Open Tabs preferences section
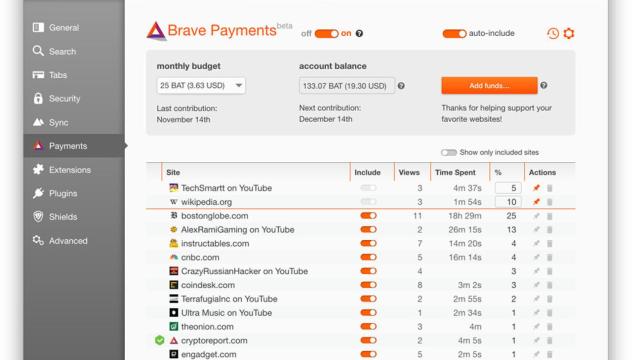The width and height of the screenshot is (640, 360). click(x=74, y=75)
